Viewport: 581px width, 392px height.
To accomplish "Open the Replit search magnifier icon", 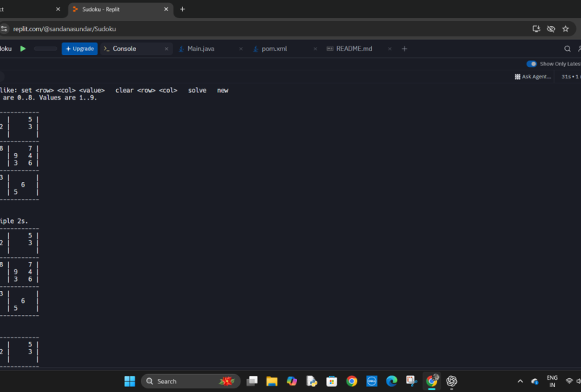I will pos(567,49).
